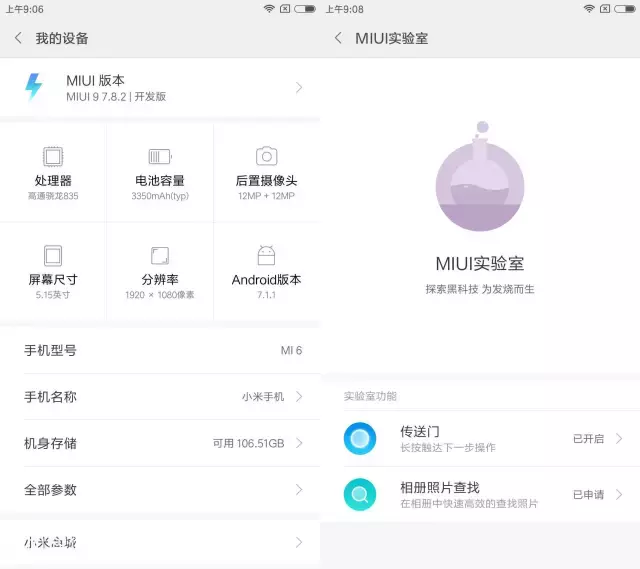Tap the 处理器 chip icon
Screen dimensions: 640x569
(x=53, y=156)
